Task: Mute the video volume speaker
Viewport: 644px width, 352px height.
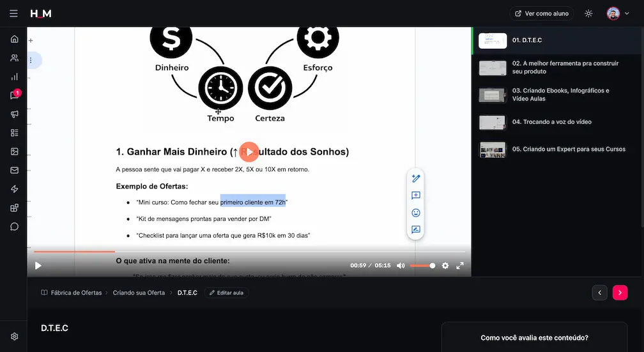Action: 401,266
